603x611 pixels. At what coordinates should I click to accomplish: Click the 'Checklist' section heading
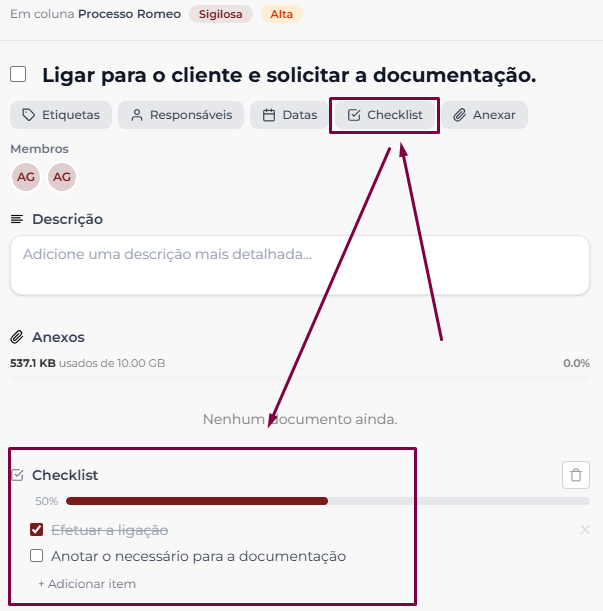pos(65,475)
